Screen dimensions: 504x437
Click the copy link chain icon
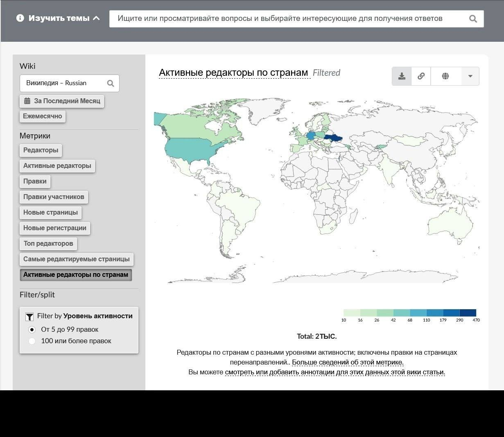coord(421,76)
